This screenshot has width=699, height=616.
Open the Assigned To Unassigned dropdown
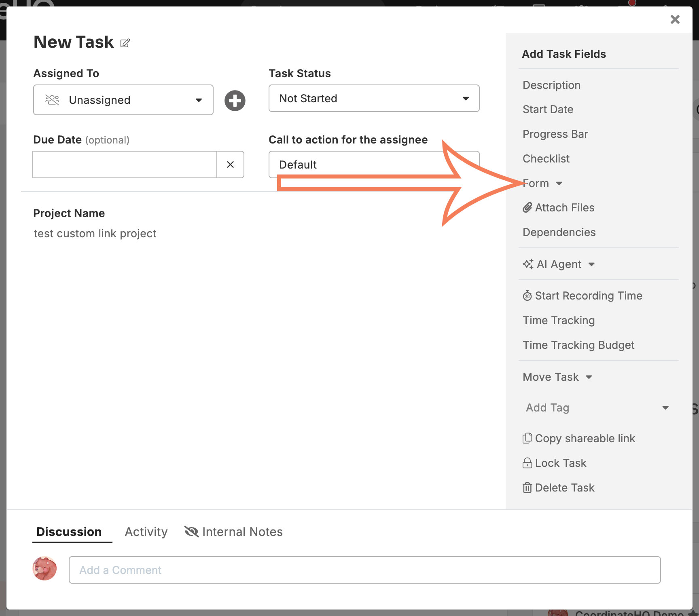pos(123,100)
